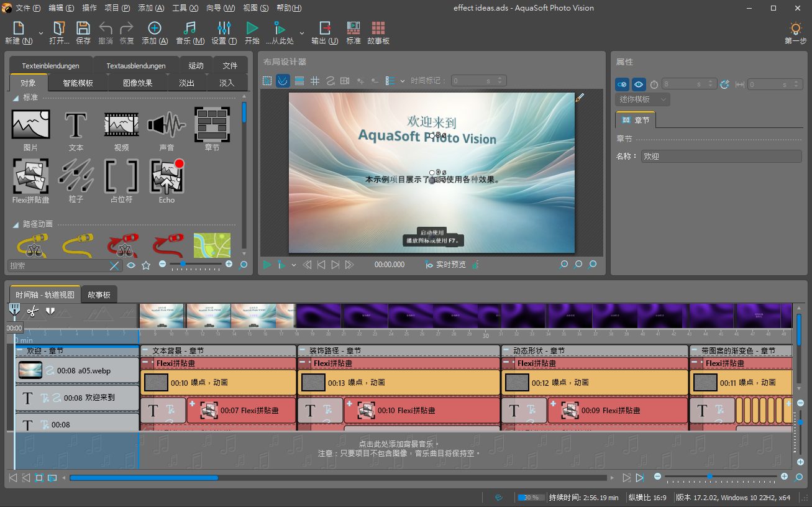Image resolution: width=812 pixels, height=507 pixels.
Task: Click the 输出 (Output) toolbar icon
Action: click(325, 28)
